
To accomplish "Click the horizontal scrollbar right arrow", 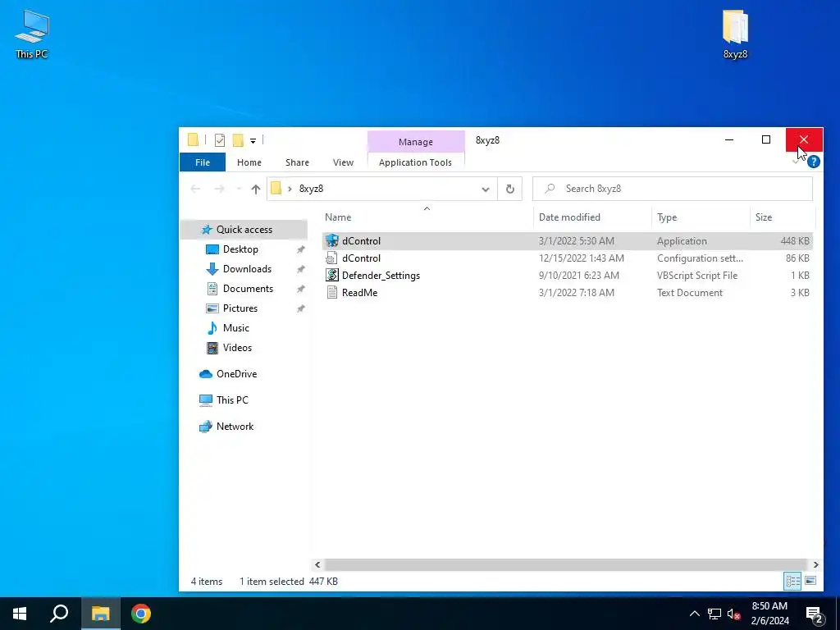I will [x=815, y=564].
